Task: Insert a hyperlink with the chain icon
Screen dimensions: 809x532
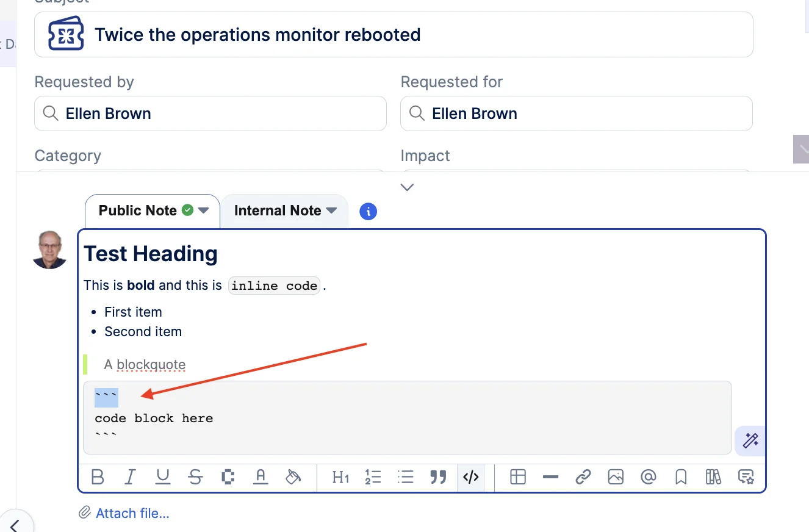Action: pos(583,476)
